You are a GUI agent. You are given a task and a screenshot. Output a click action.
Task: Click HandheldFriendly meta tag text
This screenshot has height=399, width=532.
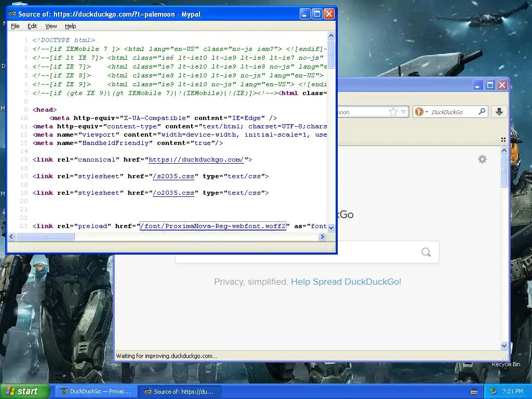[x=128, y=143]
